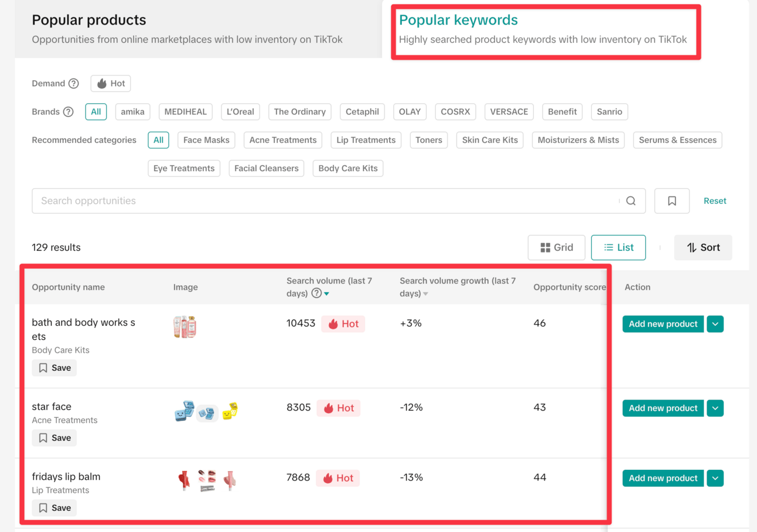Add new product for star face
This screenshot has width=757, height=532.
(x=663, y=408)
